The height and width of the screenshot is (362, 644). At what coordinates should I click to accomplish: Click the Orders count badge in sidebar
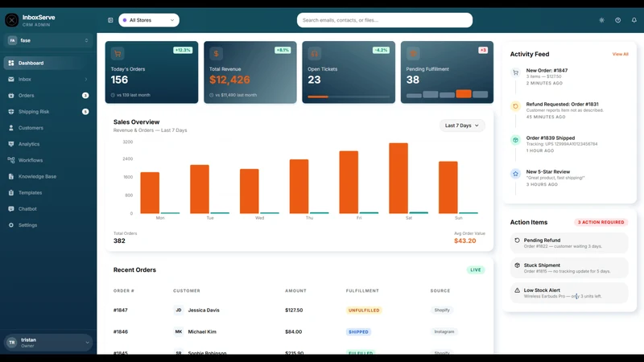tap(85, 96)
